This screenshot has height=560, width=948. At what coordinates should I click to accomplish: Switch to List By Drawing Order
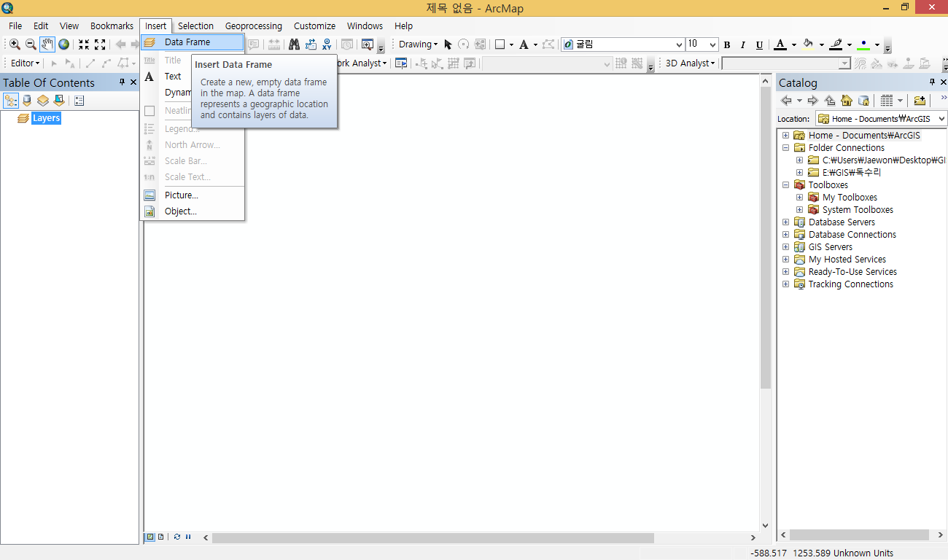point(11,101)
